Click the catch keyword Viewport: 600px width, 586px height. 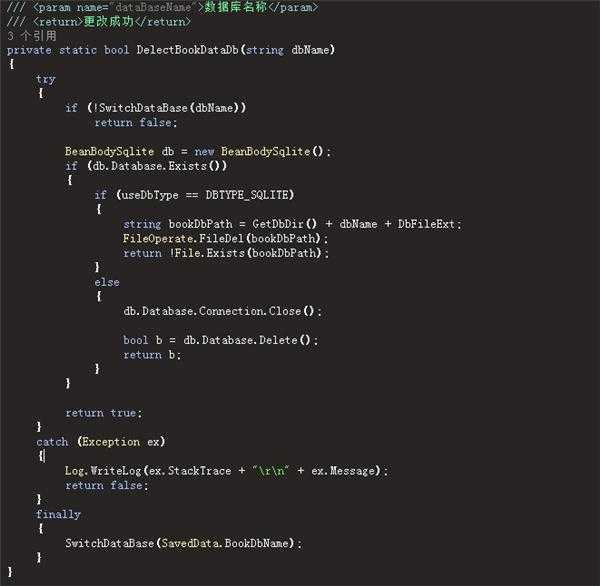[x=52, y=442]
